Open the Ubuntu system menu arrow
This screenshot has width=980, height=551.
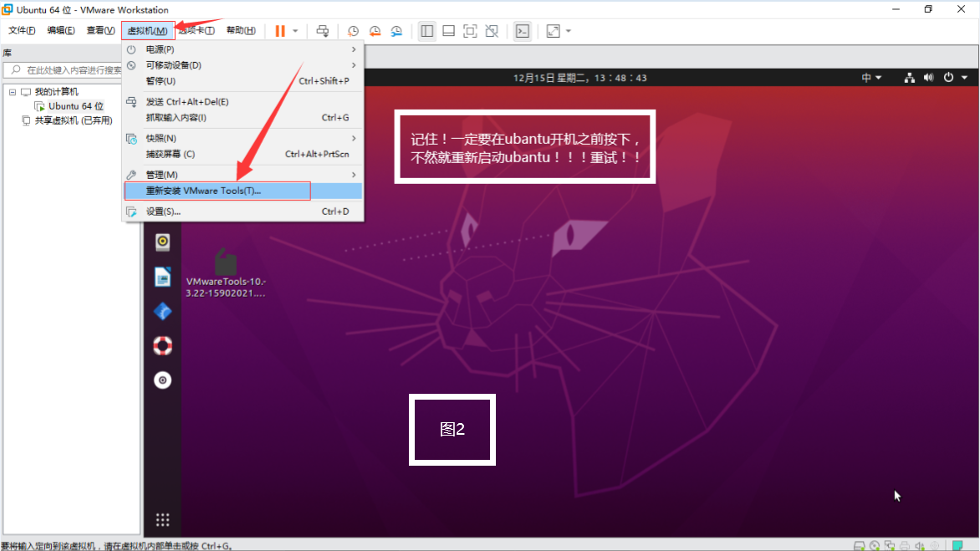pos(964,78)
